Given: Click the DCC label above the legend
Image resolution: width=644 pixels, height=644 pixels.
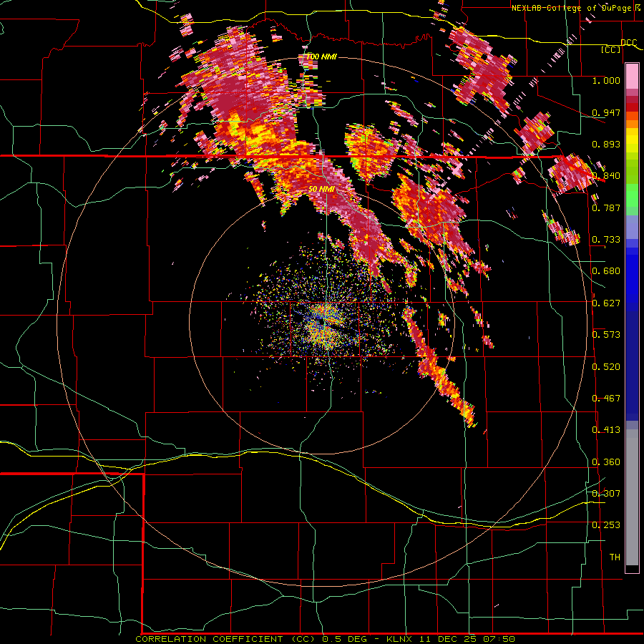Looking at the screenshot, I should point(628,43).
